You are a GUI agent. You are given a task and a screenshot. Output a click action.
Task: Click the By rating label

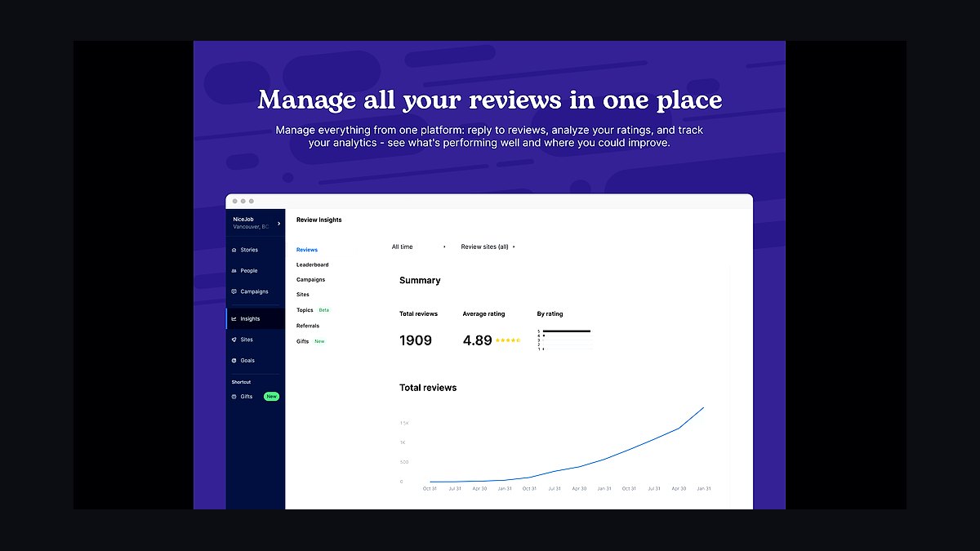[x=550, y=313]
